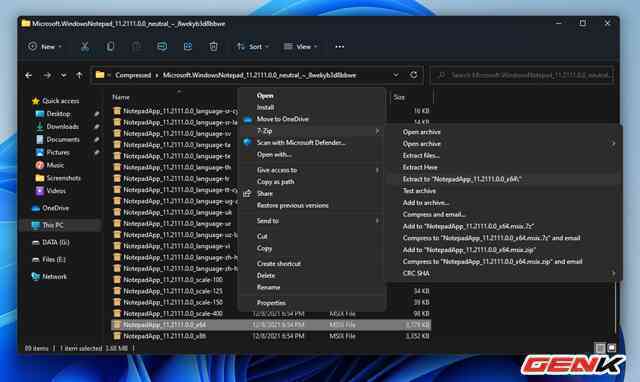Image resolution: width=640 pixels, height=382 pixels.
Task: Click the 7-Zip submenu entry
Action: point(311,131)
